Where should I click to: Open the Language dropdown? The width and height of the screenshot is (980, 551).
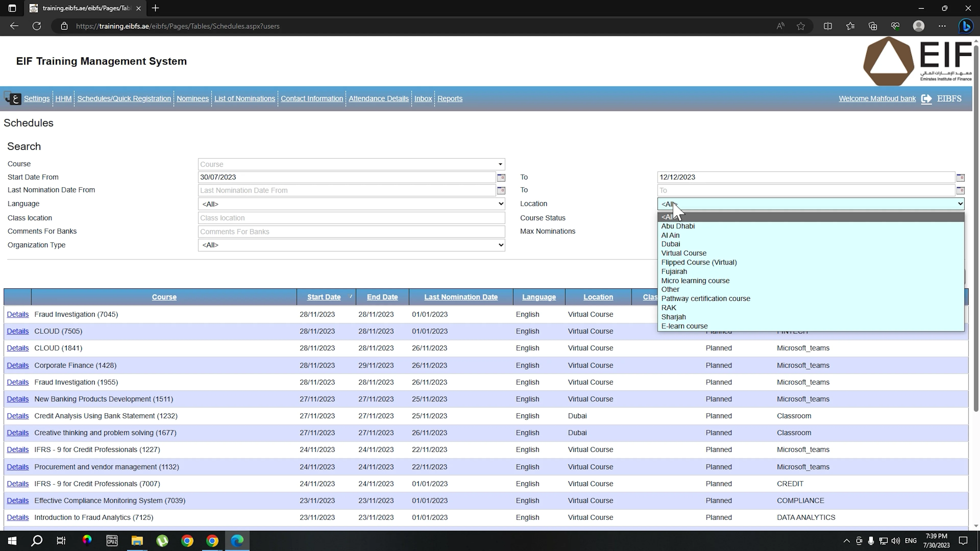point(351,204)
